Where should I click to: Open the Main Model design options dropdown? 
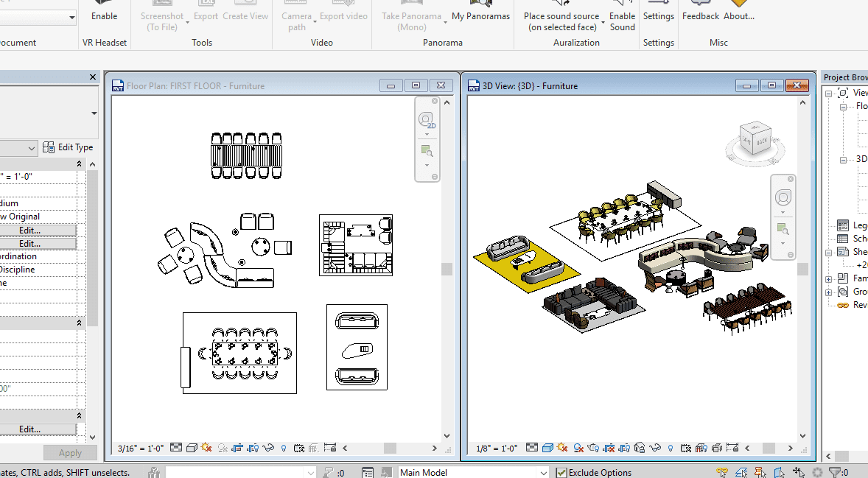544,473
